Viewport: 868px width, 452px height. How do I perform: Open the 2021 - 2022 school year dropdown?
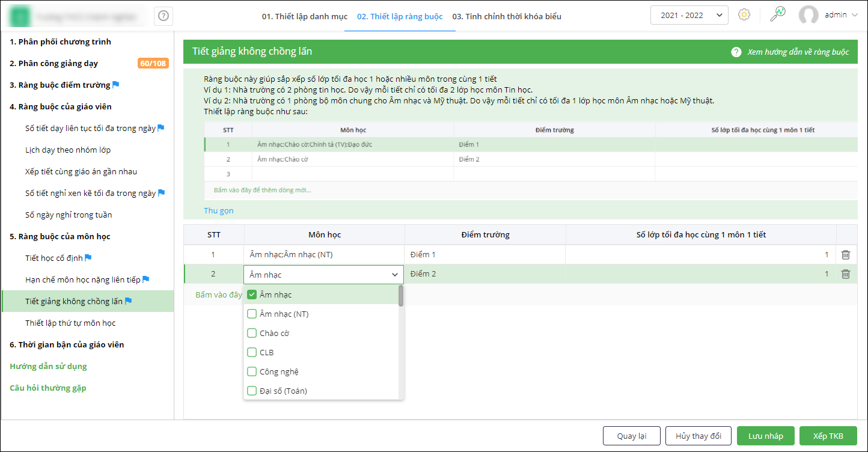[x=689, y=15]
